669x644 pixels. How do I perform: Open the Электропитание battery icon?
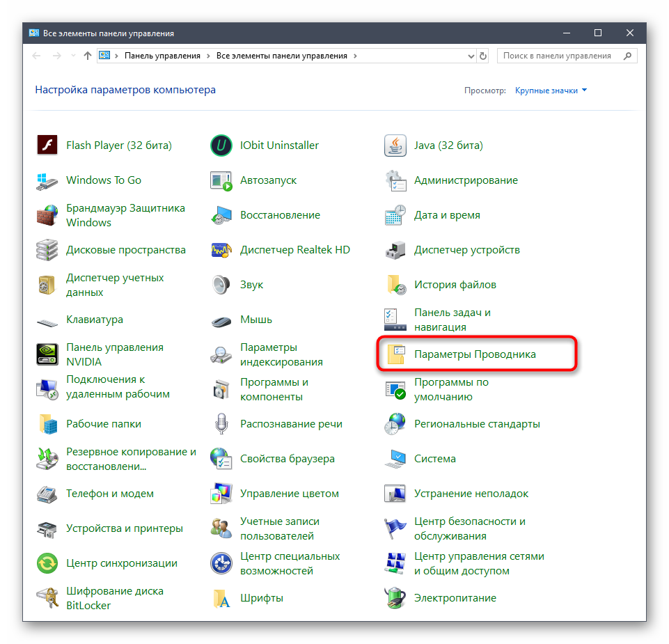[395, 598]
